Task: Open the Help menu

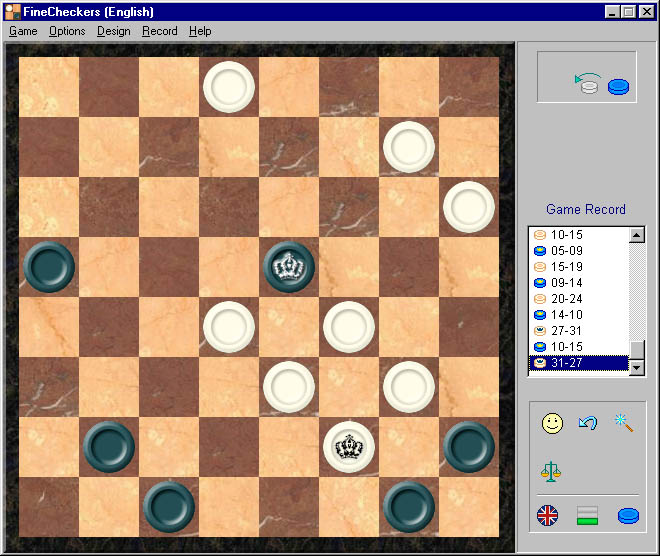Action: [200, 31]
